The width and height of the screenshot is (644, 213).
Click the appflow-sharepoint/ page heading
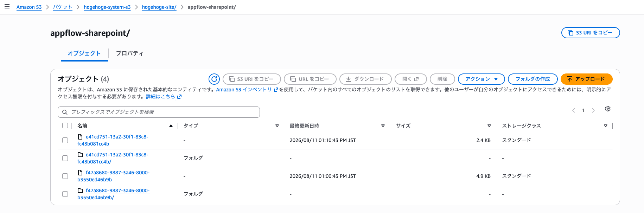(x=90, y=33)
